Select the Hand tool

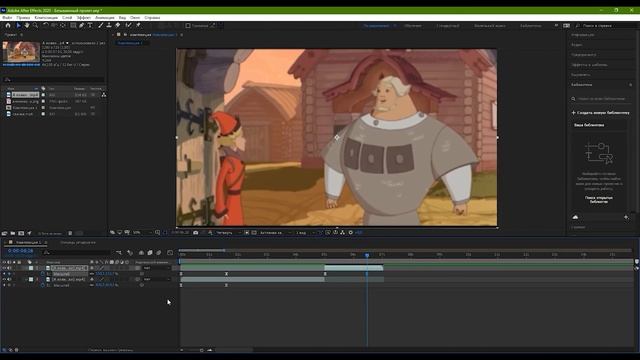pos(27,25)
